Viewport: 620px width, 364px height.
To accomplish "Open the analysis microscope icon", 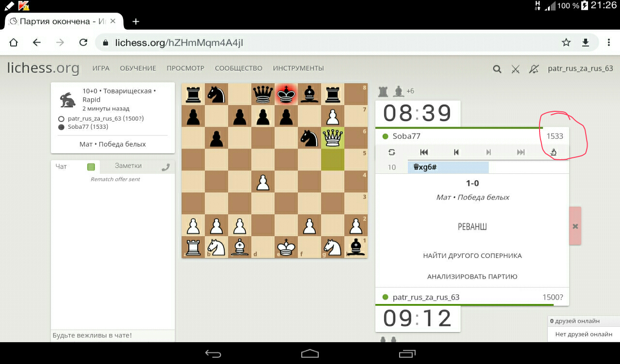I will [553, 152].
